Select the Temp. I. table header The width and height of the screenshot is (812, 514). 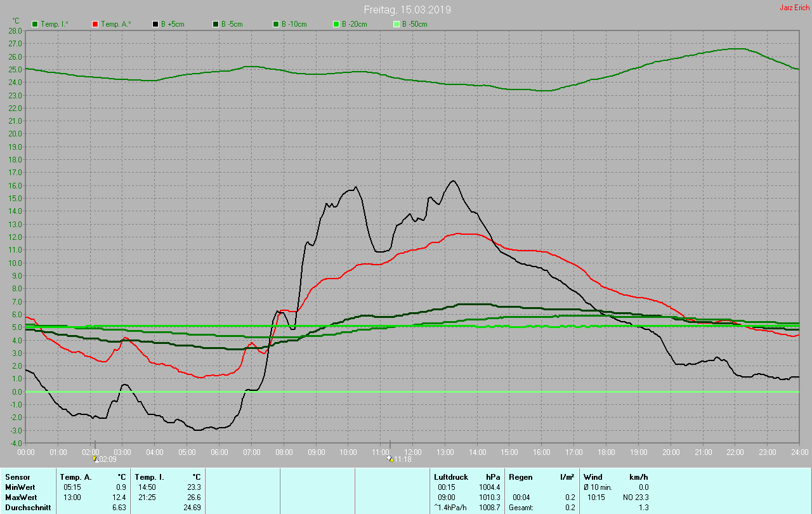[x=149, y=477]
